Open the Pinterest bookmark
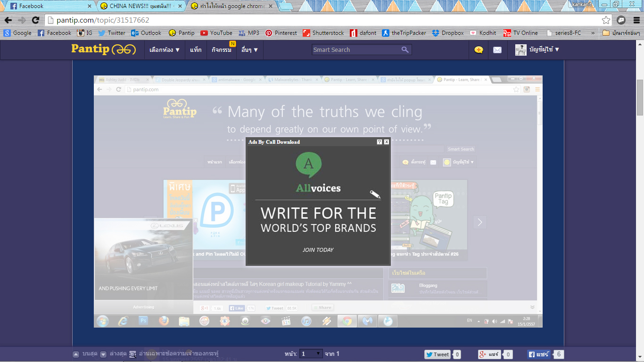The height and width of the screenshot is (362, 644). pos(281,33)
